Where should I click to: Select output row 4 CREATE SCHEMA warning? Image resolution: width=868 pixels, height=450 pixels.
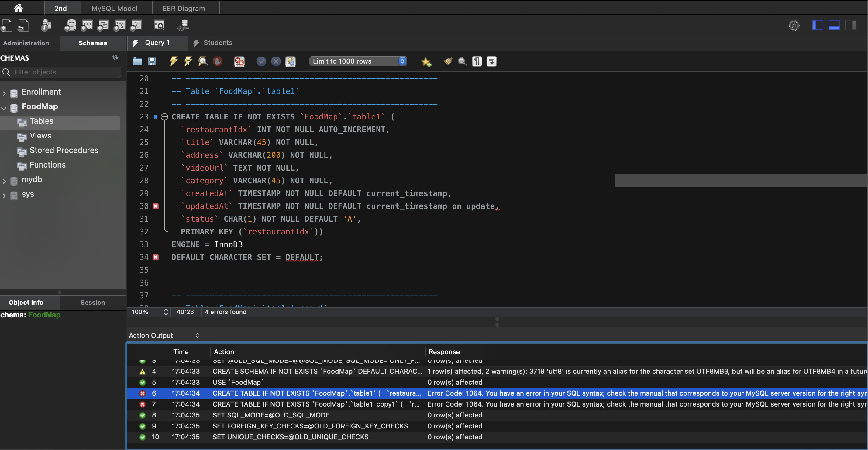pos(497,372)
